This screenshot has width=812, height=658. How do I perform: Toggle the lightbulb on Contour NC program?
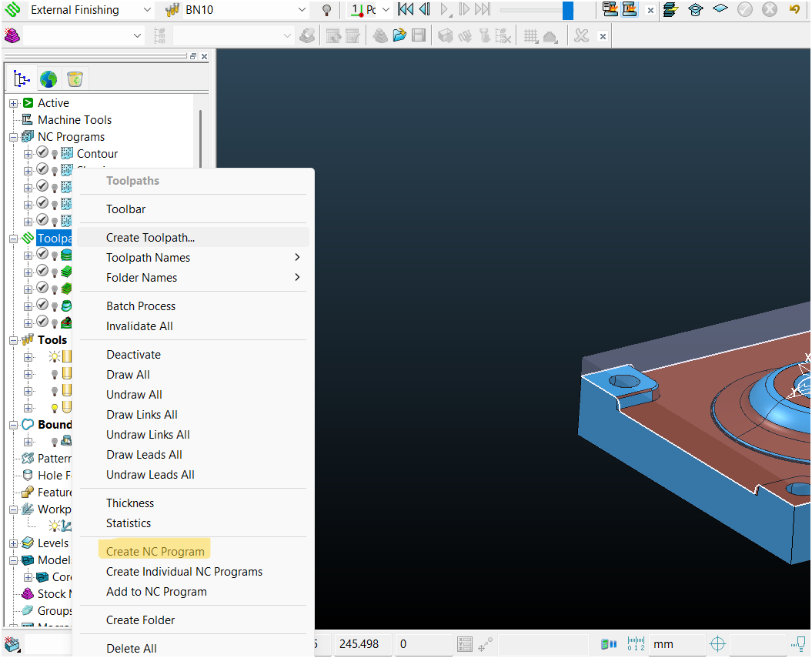point(55,154)
